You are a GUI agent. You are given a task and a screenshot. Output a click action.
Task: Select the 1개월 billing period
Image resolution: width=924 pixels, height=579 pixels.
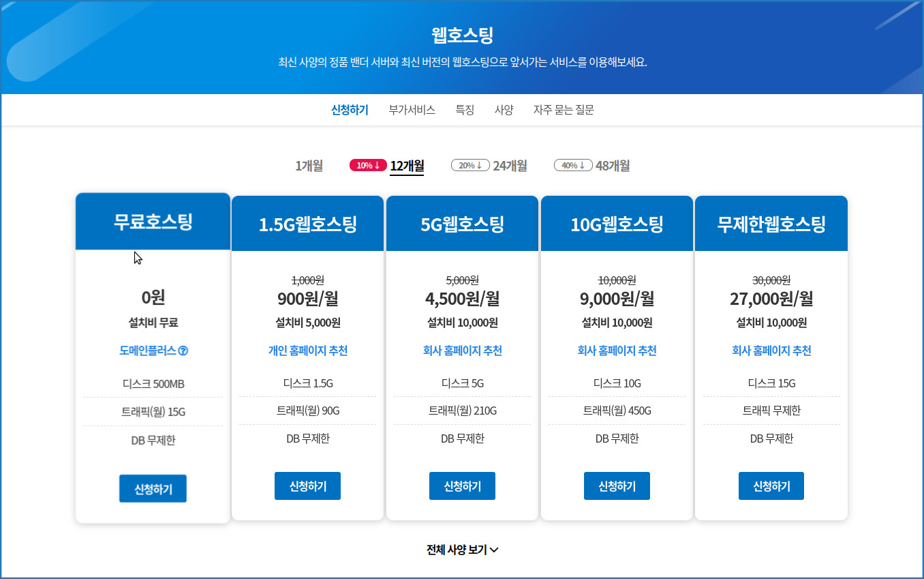[x=309, y=166]
